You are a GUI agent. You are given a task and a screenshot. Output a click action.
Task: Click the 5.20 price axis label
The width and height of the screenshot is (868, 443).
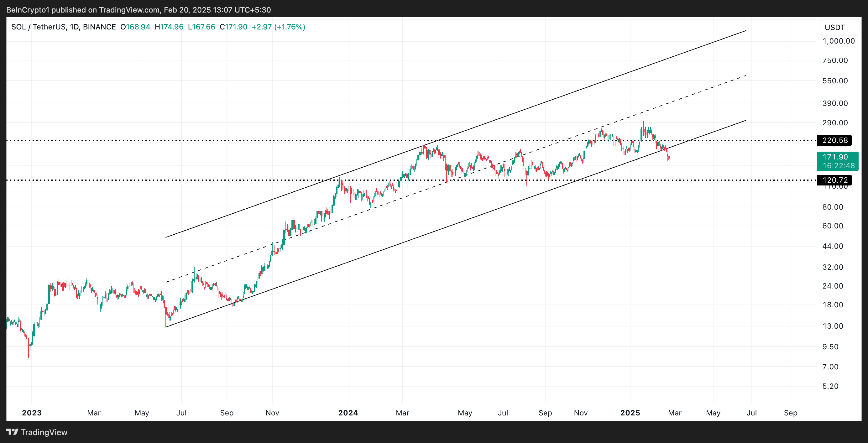point(830,386)
